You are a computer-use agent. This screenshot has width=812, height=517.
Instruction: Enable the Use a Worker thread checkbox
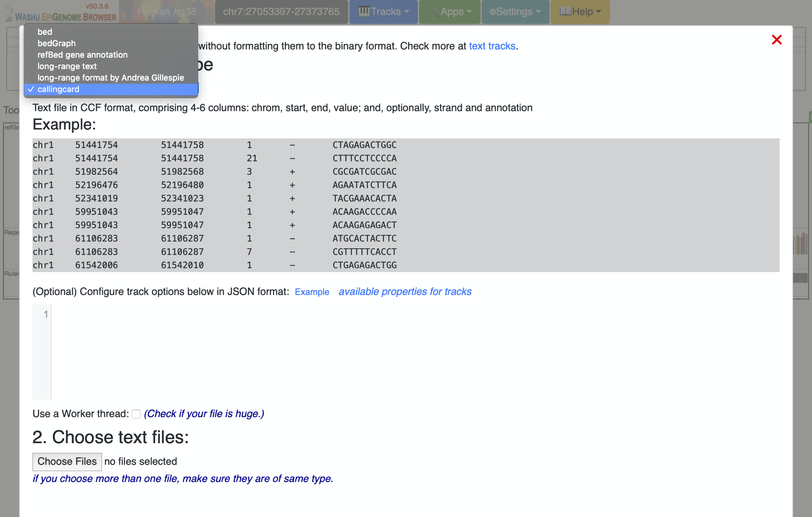click(x=136, y=414)
